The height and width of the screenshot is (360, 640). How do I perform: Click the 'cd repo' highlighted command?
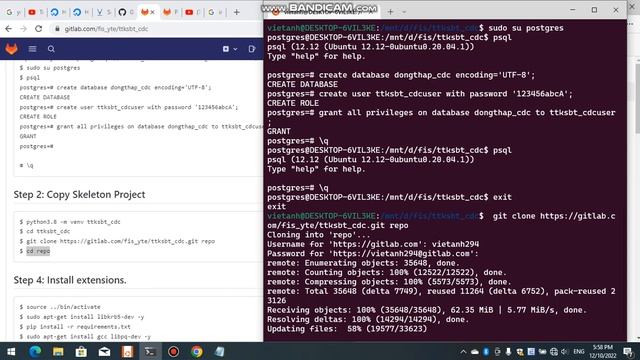click(38, 251)
